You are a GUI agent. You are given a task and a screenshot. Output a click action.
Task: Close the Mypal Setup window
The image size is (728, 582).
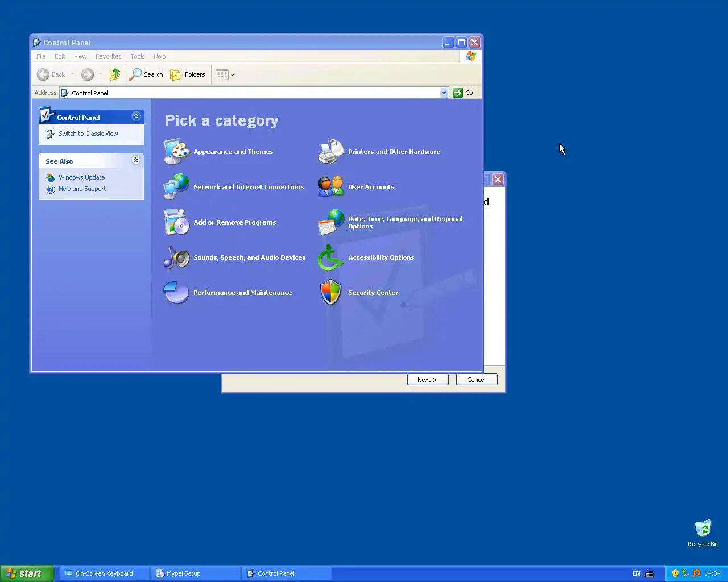(498, 180)
